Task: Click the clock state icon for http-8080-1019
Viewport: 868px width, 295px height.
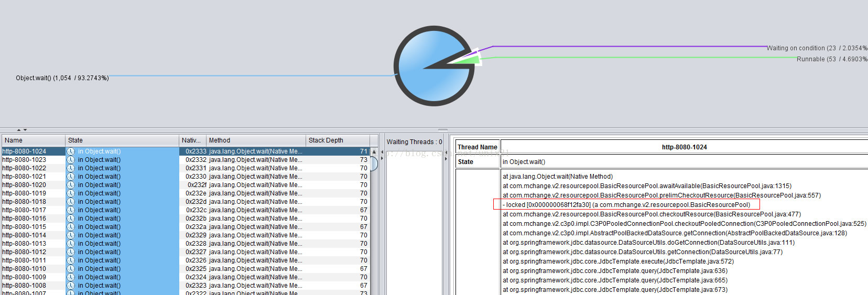Action: (x=71, y=193)
